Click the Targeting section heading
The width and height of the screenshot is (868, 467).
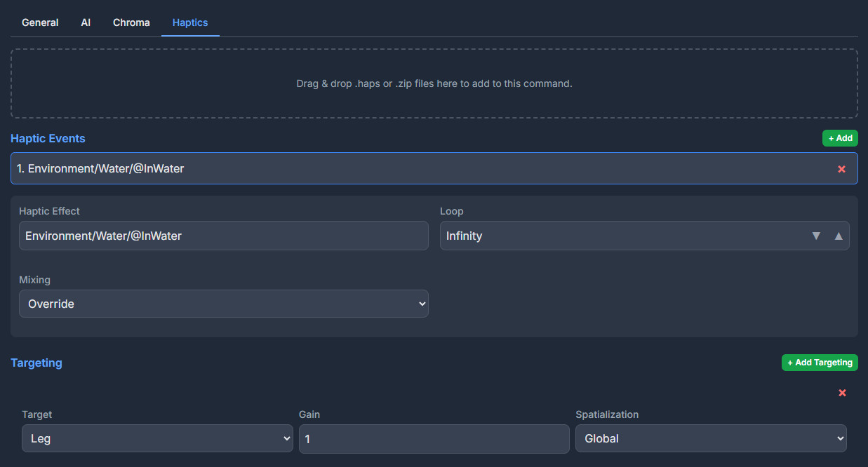[36, 363]
